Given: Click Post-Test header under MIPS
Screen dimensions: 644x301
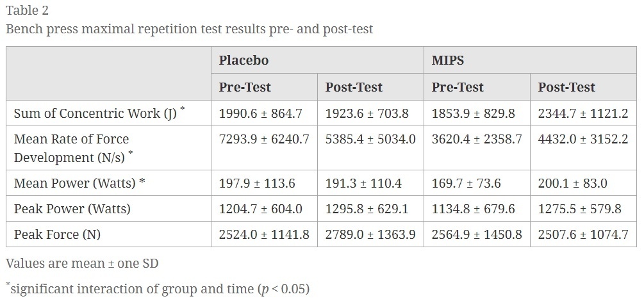Looking at the screenshot, I should pyautogui.click(x=566, y=87).
